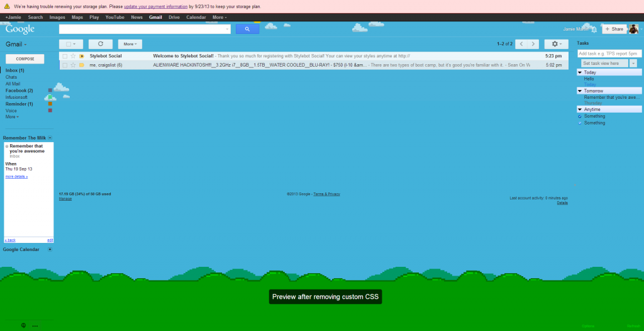Viewport: 644px width, 331px height.
Task: Click update your payment information link
Action: point(156,6)
